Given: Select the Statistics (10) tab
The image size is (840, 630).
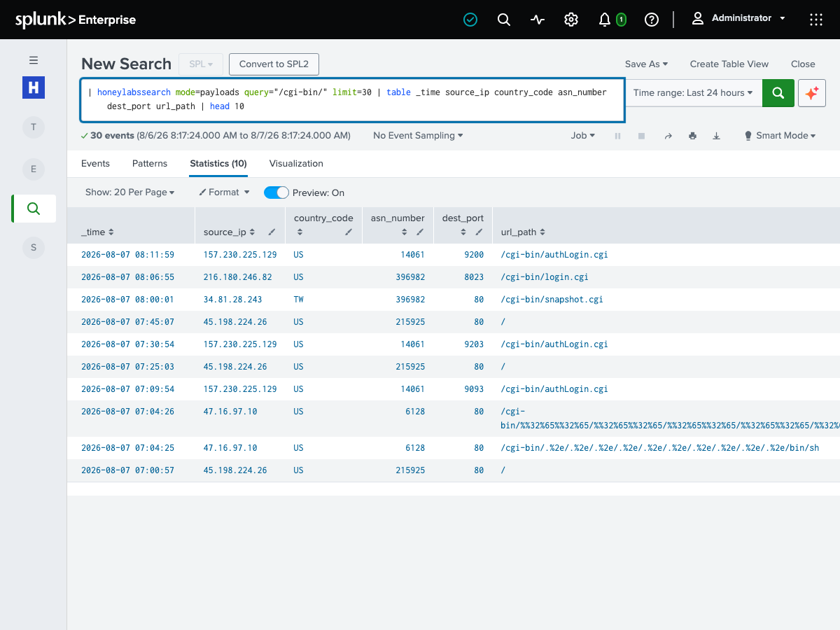Looking at the screenshot, I should 218,163.
